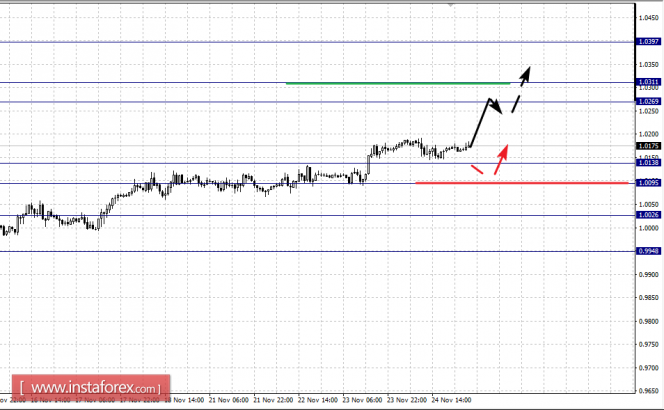Click the 0.9650 price axis label

(649, 391)
